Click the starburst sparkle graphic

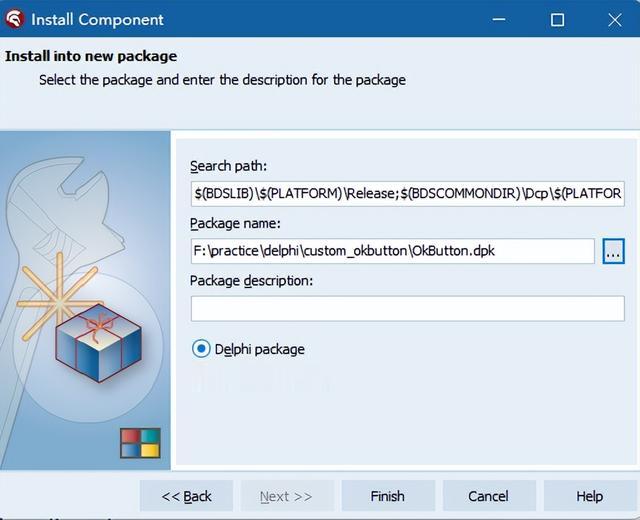[x=60, y=297]
